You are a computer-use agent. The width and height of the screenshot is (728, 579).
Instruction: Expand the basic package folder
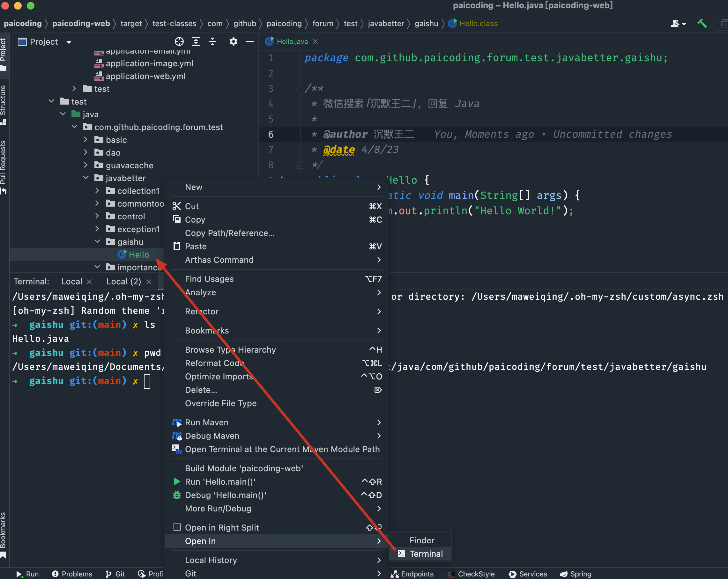(x=86, y=140)
